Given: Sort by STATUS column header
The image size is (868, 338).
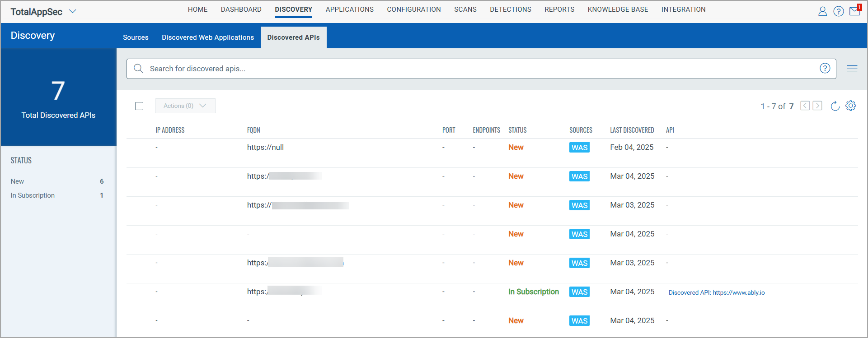Looking at the screenshot, I should click(517, 130).
